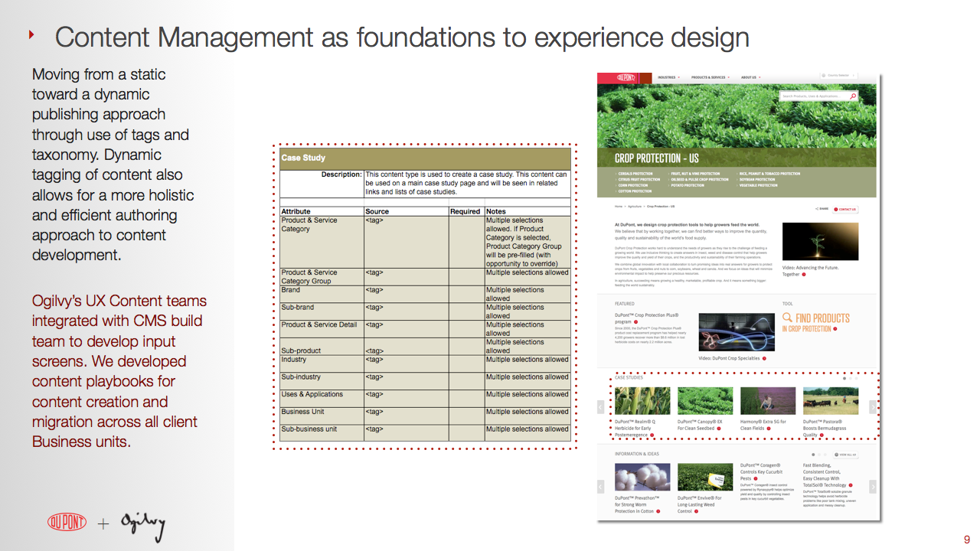This screenshot has width=980, height=551.
Task: Open the Potato Protection link
Action: pos(688,185)
